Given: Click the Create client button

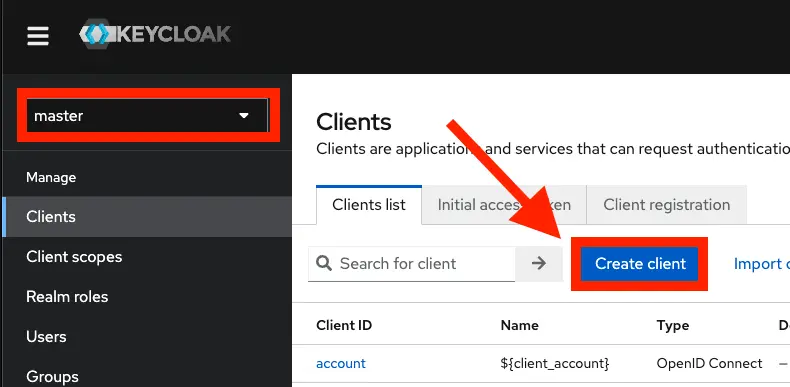Looking at the screenshot, I should (x=639, y=264).
